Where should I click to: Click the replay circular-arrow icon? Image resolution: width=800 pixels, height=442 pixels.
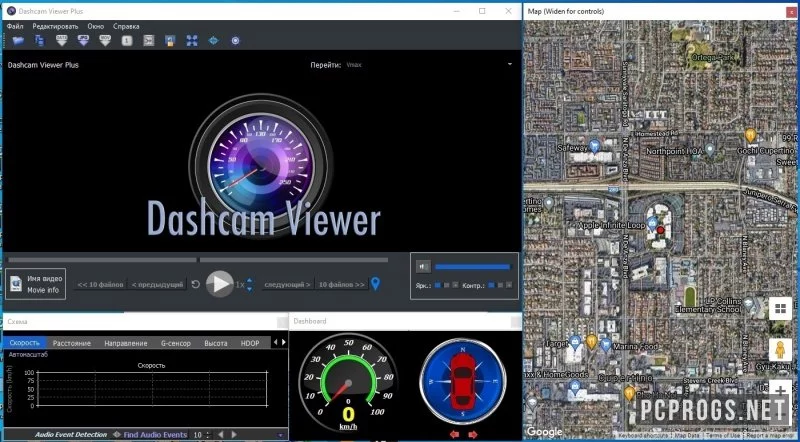click(195, 284)
